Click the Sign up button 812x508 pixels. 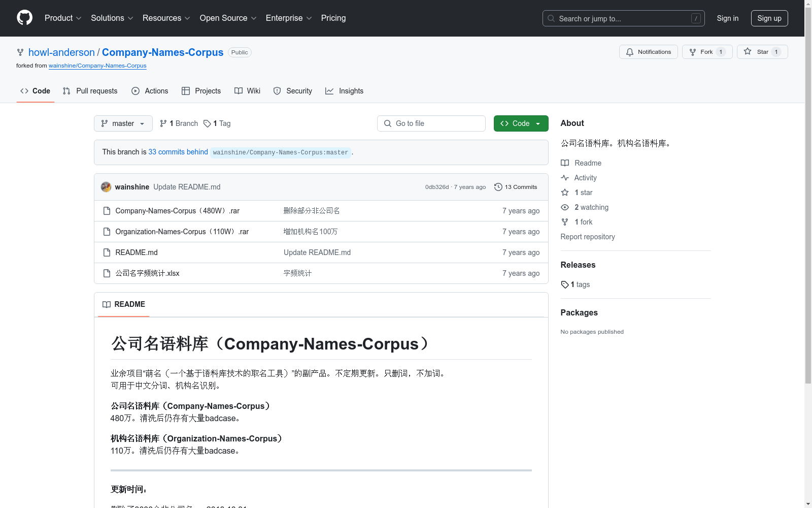pos(769,18)
